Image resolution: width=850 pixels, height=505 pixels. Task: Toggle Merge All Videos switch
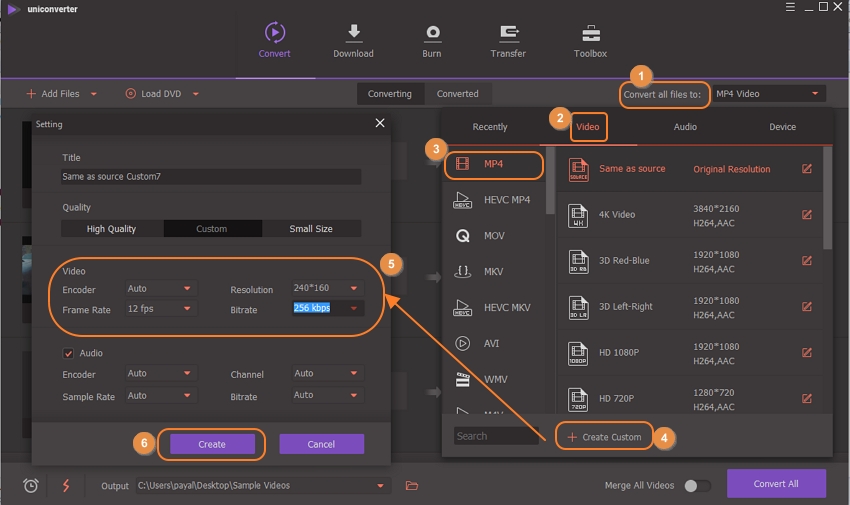(x=697, y=485)
